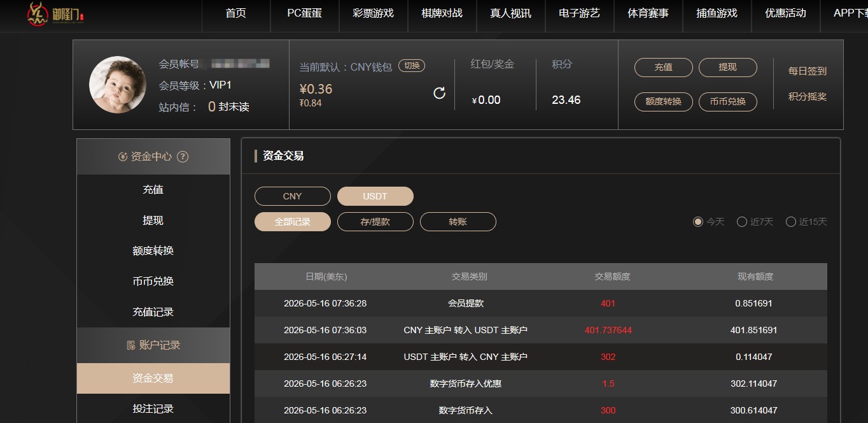Click the 交易类别 column header
This screenshot has width=868, height=423.
click(469, 276)
